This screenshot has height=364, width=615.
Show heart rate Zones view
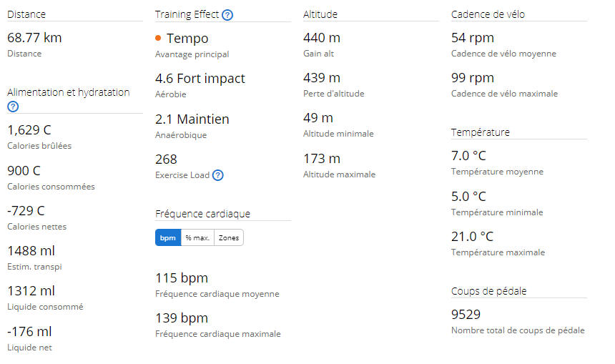click(x=229, y=237)
